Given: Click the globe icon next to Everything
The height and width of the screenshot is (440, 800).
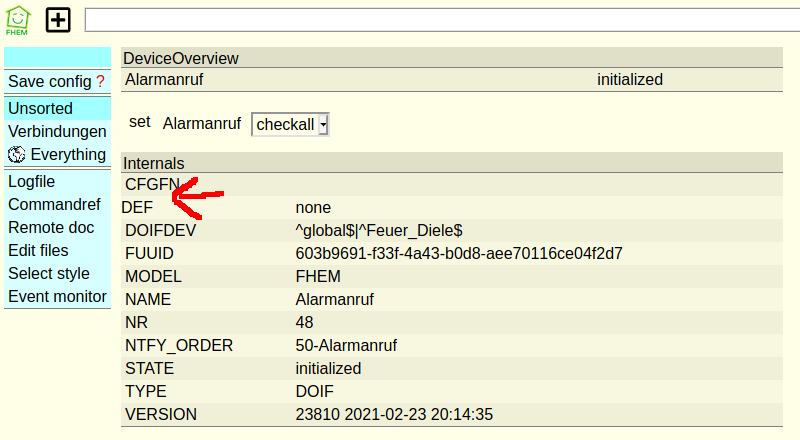Looking at the screenshot, I should pos(16,154).
